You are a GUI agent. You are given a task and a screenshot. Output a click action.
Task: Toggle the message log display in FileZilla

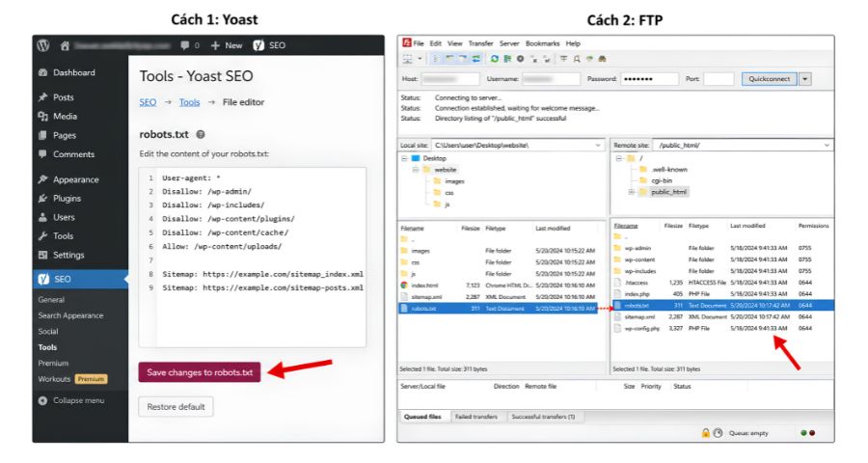coord(435,59)
